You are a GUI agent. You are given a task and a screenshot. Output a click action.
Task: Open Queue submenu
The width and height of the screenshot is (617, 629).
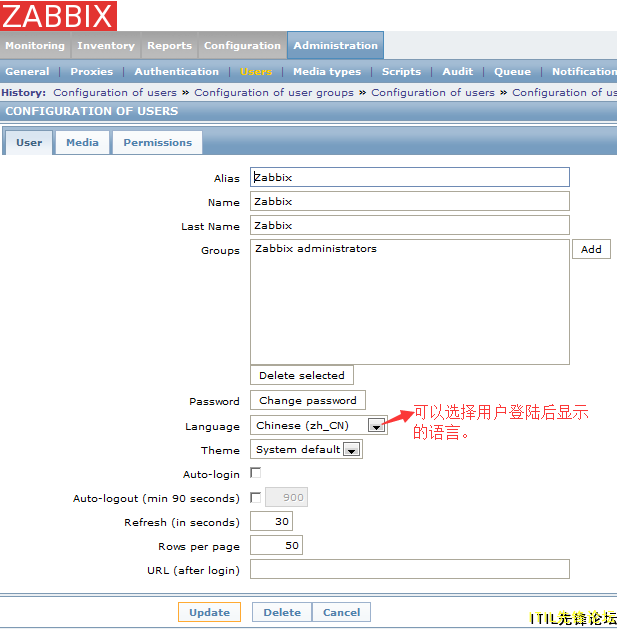click(x=512, y=71)
